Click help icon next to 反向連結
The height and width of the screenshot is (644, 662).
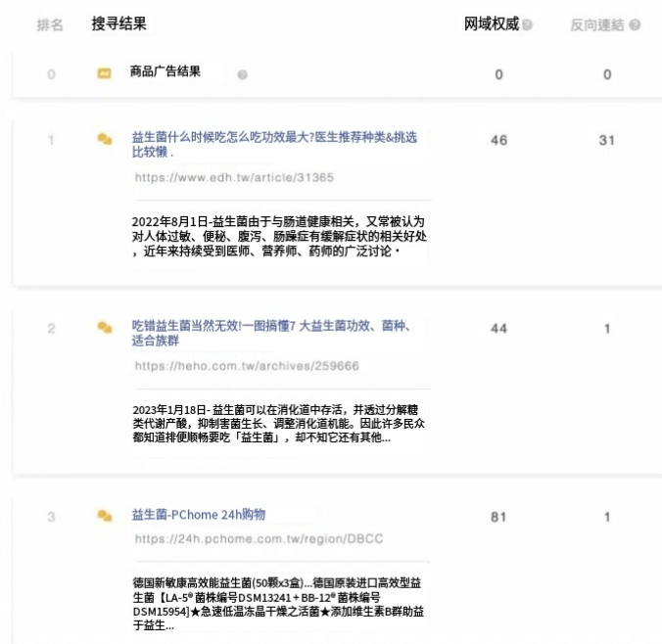click(636, 24)
